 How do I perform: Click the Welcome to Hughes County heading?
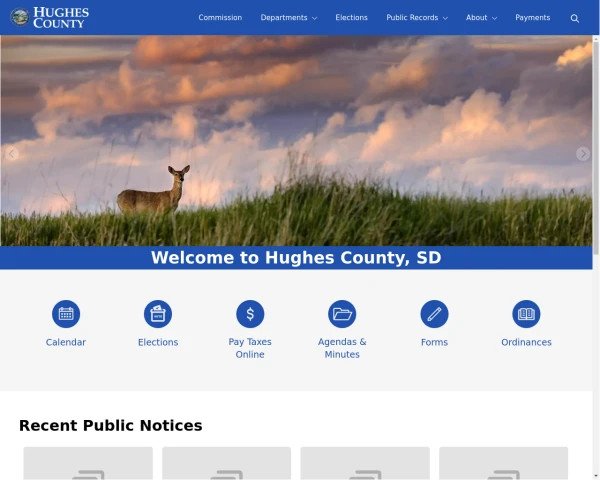(296, 258)
